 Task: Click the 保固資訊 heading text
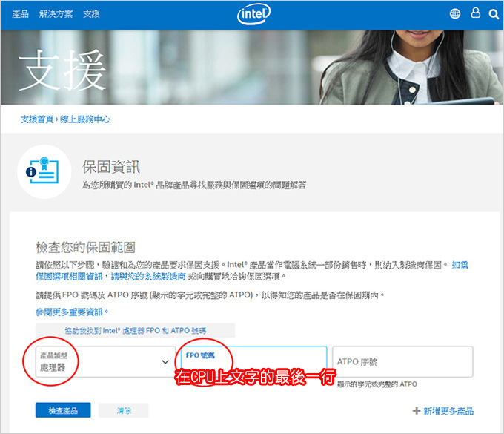coord(111,167)
